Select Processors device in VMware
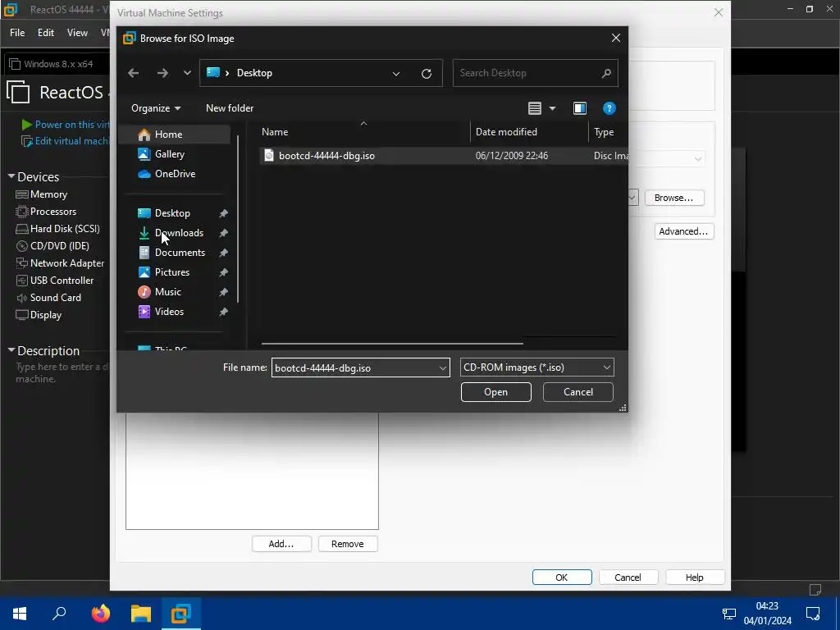 46,212
